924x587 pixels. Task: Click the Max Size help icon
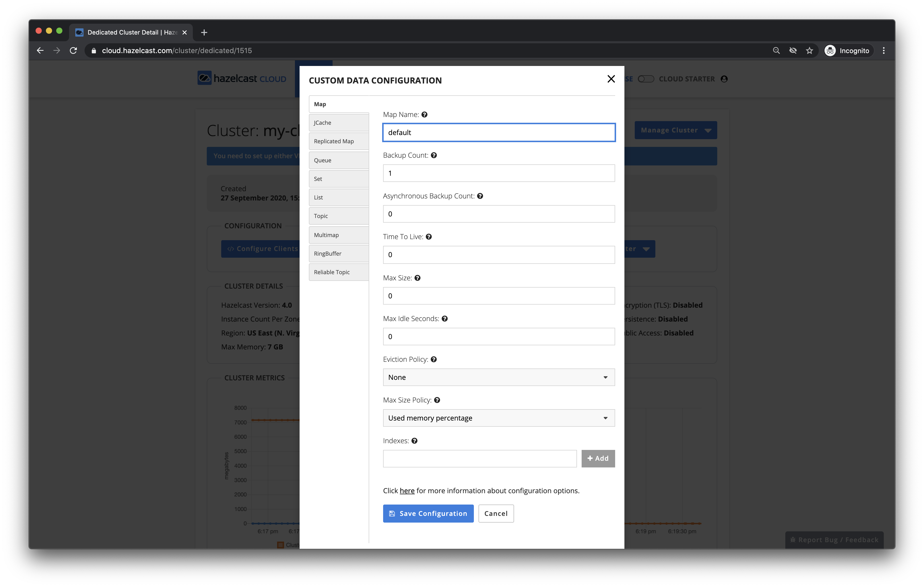417,278
